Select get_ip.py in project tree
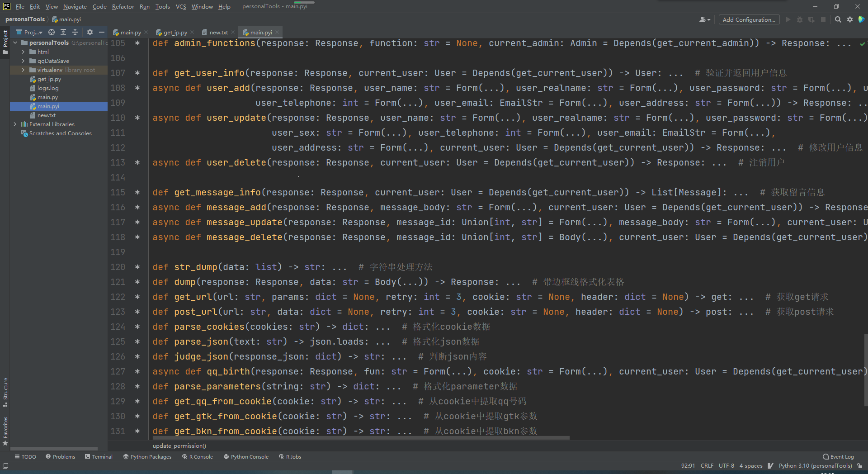This screenshot has height=474, width=868. (49, 79)
